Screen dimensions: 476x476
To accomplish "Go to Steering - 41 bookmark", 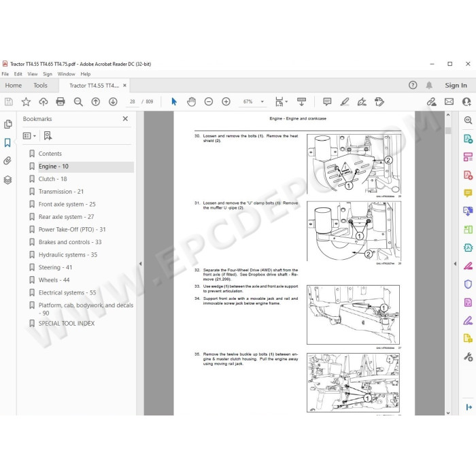I will coord(55,267).
